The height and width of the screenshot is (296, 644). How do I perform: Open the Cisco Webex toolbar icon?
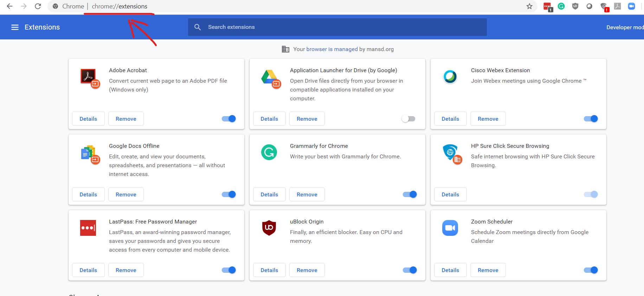pyautogui.click(x=590, y=6)
